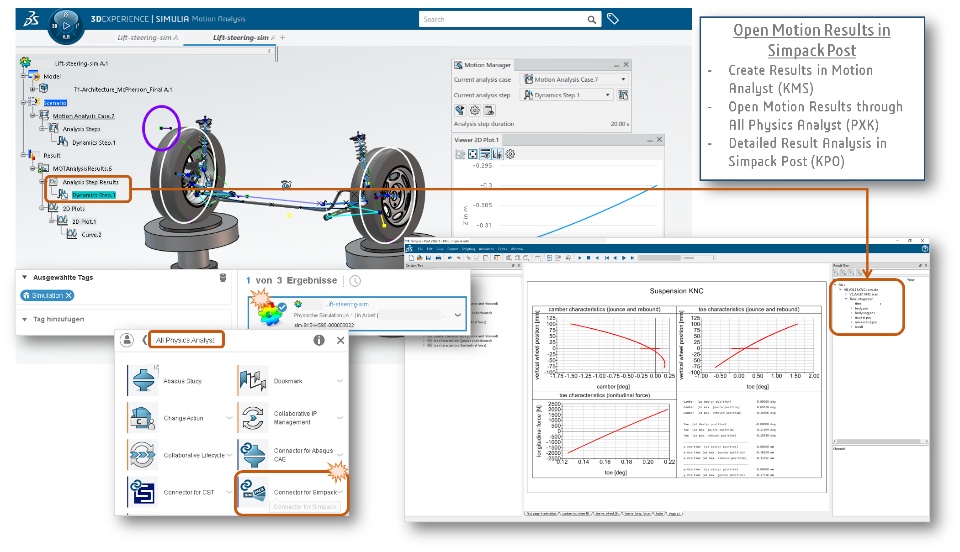Select Scenario node in tree
This screenshot has height=552, width=960.
pyautogui.click(x=54, y=103)
